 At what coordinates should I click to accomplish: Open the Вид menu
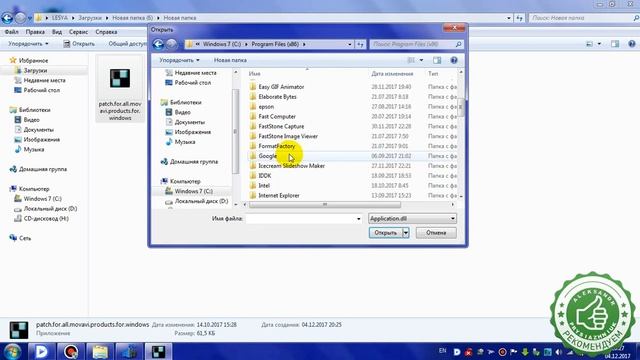click(57, 32)
